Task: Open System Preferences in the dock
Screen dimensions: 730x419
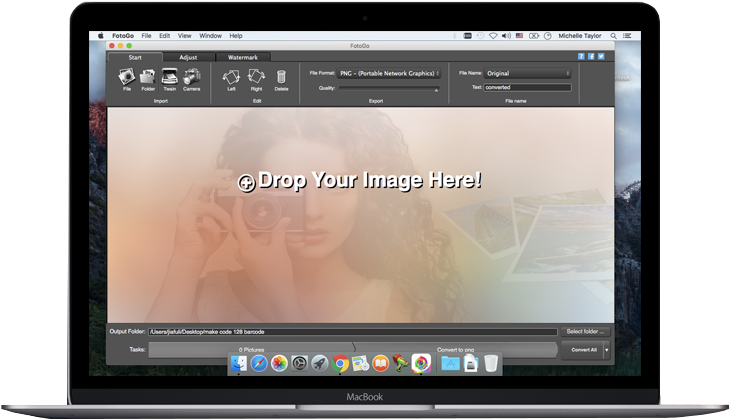Action: coord(299,363)
